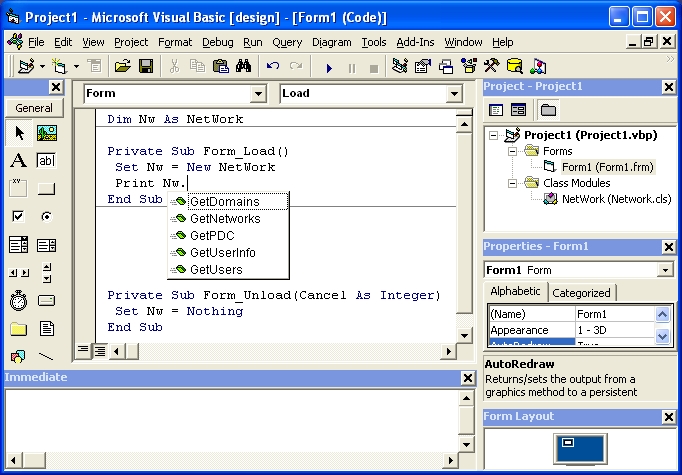
Task: Open the File menu
Action: tap(36, 42)
